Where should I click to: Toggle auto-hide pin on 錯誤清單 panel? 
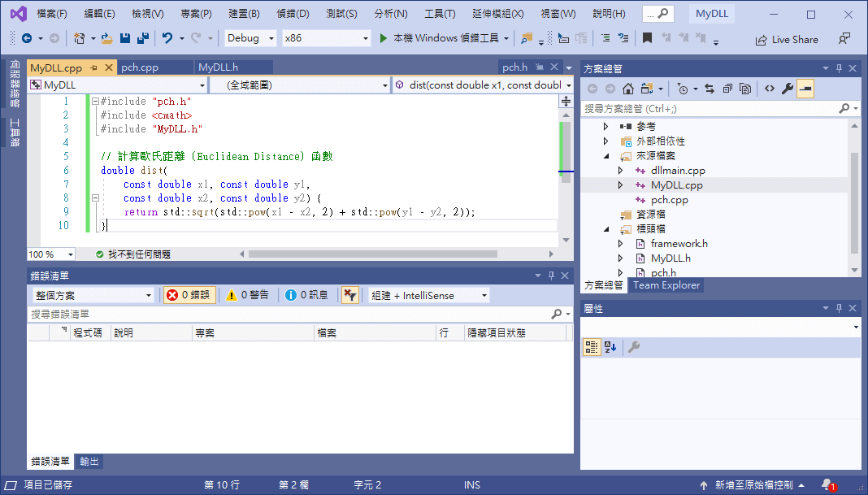pyautogui.click(x=551, y=276)
